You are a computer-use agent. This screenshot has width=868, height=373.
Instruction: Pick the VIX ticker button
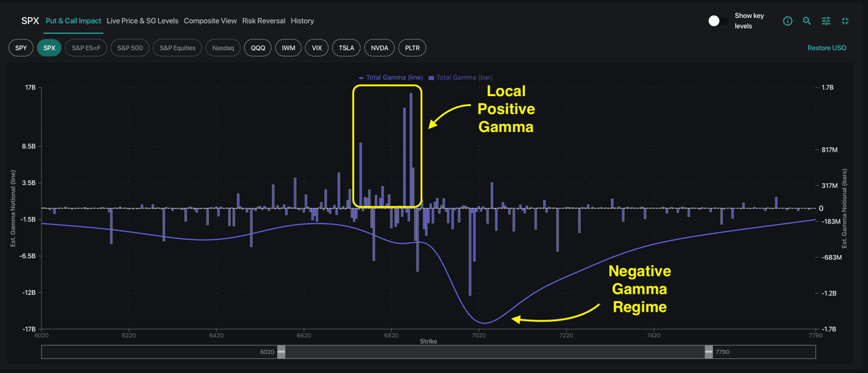coord(316,48)
